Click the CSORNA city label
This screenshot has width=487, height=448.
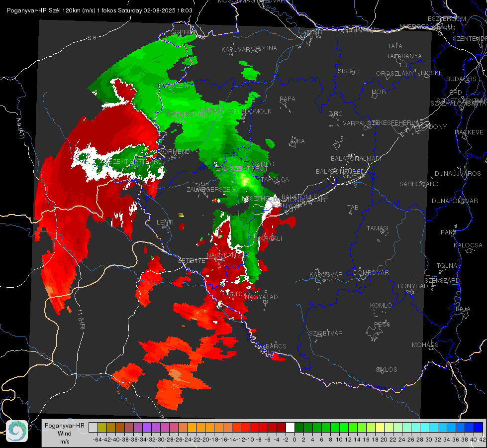[x=264, y=48]
